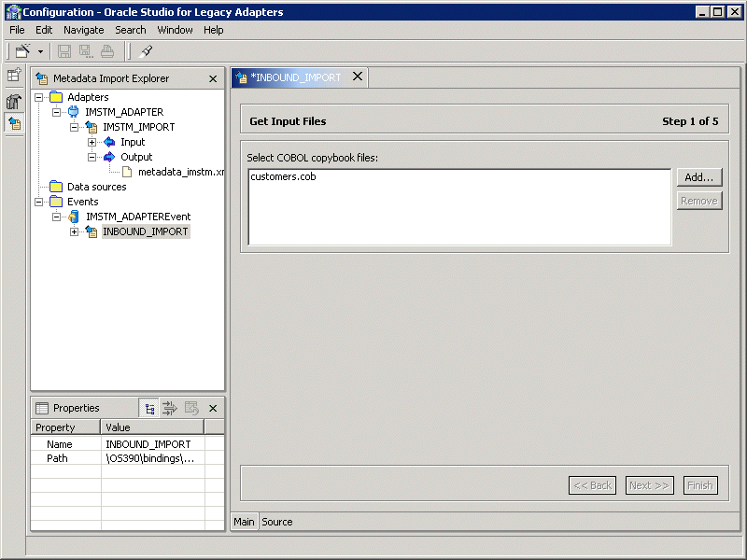Click the Properties panel title icon
The image size is (747, 560).
(x=42, y=408)
